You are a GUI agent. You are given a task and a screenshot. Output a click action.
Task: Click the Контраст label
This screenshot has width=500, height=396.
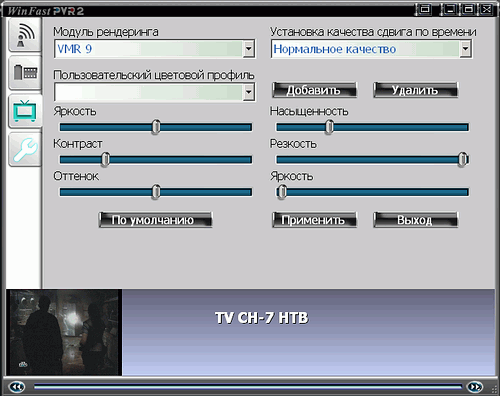point(78,144)
